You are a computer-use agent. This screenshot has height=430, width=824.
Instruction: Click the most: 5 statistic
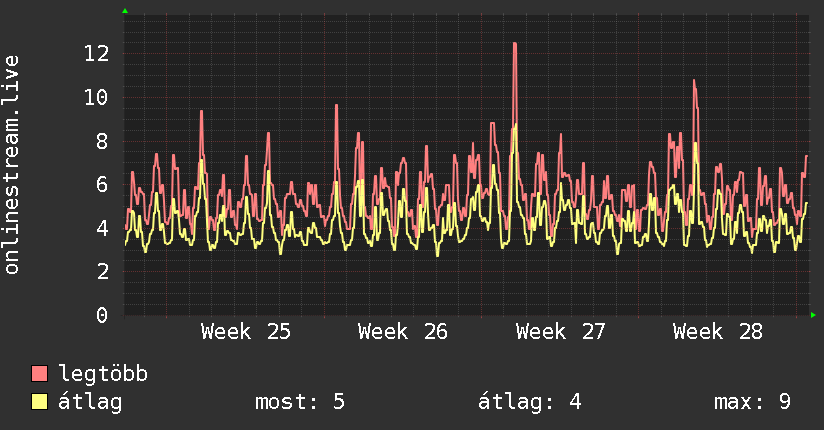tap(300, 402)
